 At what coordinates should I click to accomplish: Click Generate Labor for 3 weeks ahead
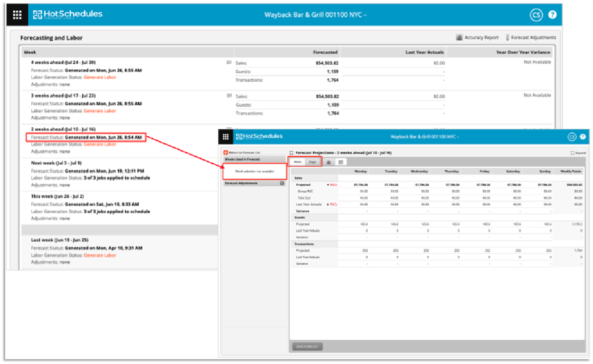coord(100,111)
